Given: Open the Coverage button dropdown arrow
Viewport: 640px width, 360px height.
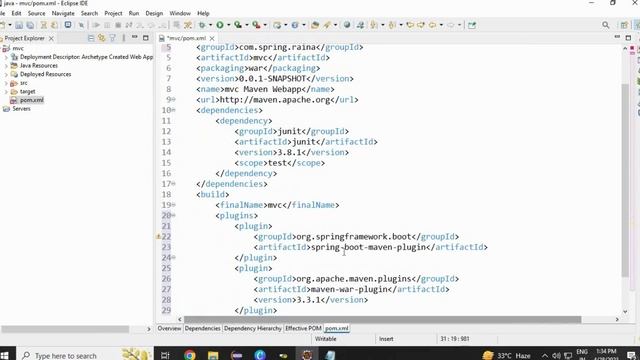Looking at the screenshot, I should click(x=247, y=25).
